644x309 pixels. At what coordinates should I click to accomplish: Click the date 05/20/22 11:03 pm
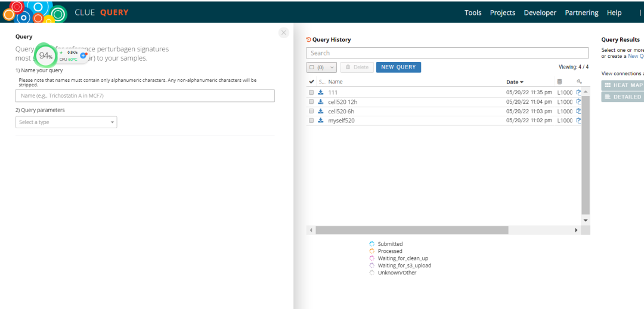[529, 111]
